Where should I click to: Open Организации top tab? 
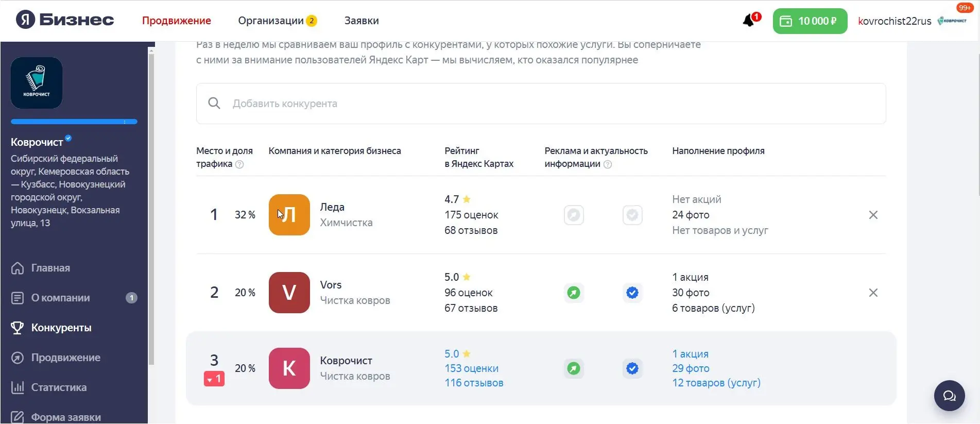(x=271, y=21)
